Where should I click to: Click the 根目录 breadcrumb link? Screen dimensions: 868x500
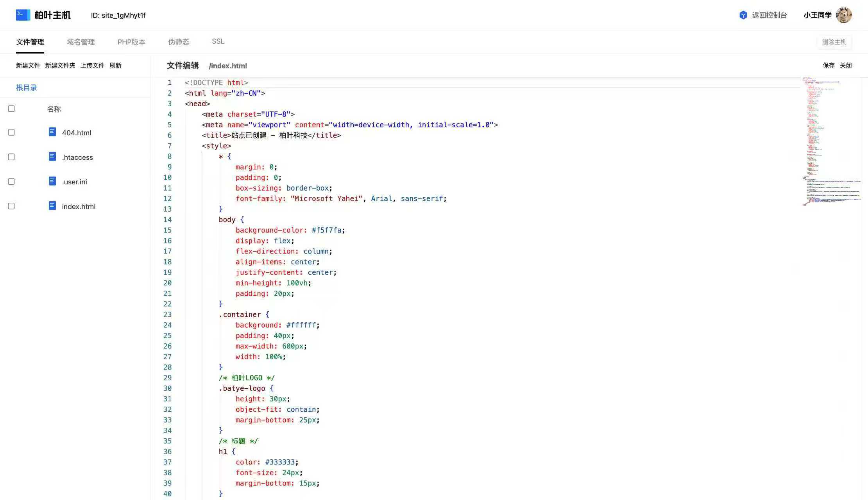(x=27, y=87)
